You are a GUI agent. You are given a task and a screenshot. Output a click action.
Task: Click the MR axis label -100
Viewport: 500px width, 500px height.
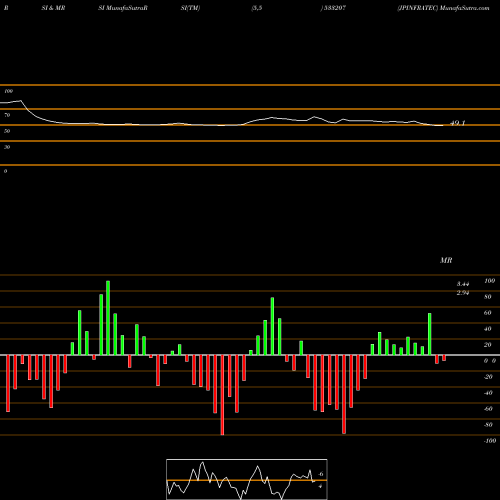[x=490, y=441]
